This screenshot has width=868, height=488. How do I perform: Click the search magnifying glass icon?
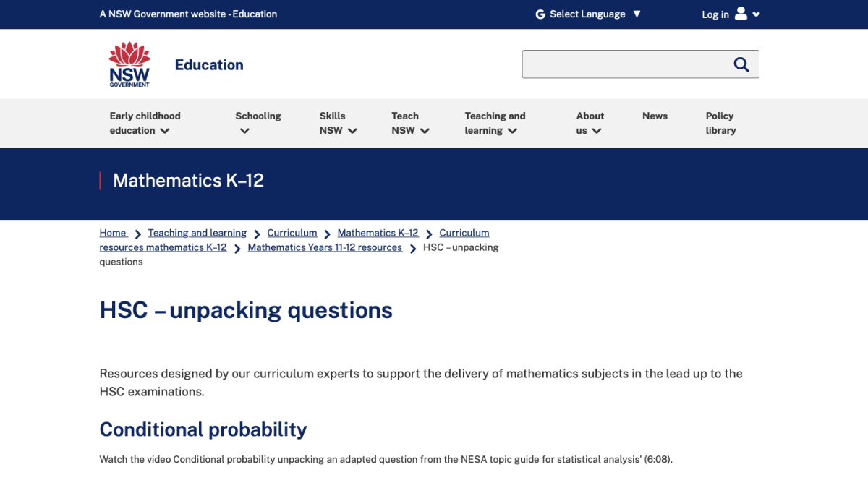click(x=741, y=64)
